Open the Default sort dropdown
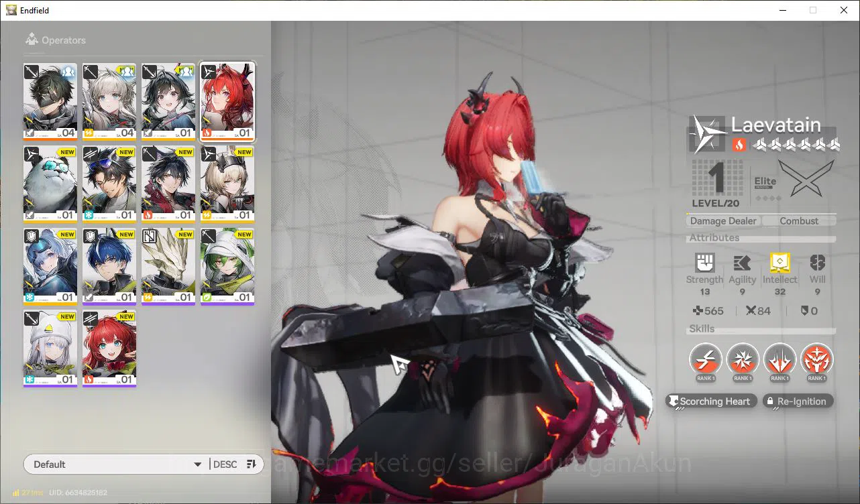This screenshot has height=504, width=860. [x=116, y=464]
